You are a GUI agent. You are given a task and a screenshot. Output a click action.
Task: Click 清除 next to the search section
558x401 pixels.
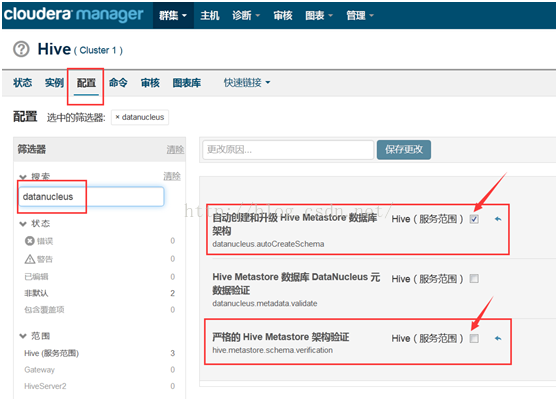[x=172, y=176]
